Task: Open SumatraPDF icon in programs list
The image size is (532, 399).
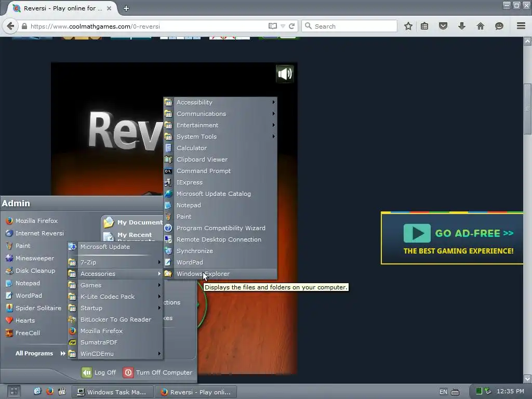Action: click(72, 342)
